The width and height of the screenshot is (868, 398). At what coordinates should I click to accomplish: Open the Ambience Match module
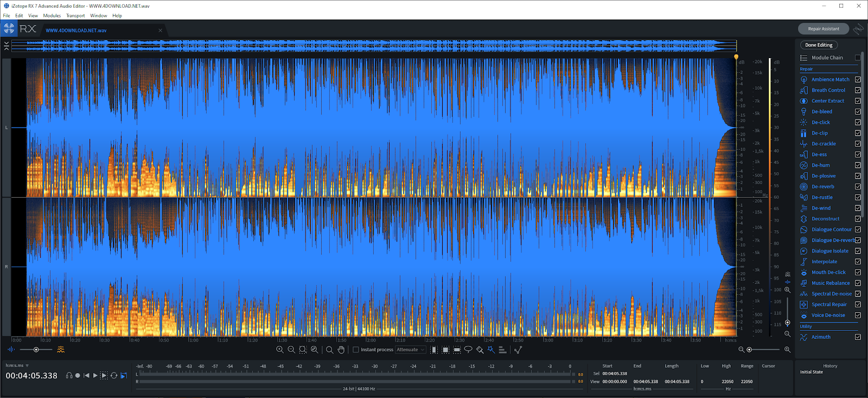[x=830, y=79]
